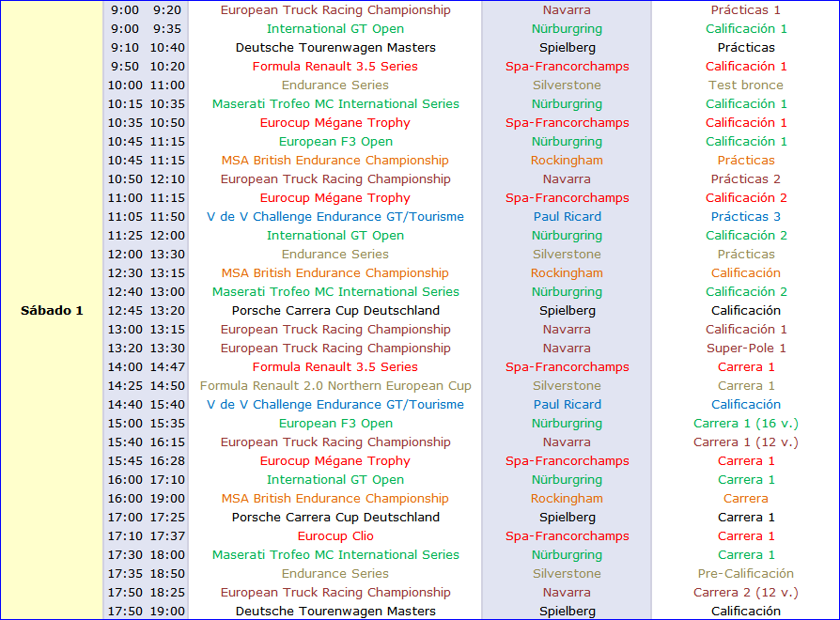The width and height of the screenshot is (840, 620).
Task: Select 'Calificación 2' in 11:00 row
Action: pos(745,197)
